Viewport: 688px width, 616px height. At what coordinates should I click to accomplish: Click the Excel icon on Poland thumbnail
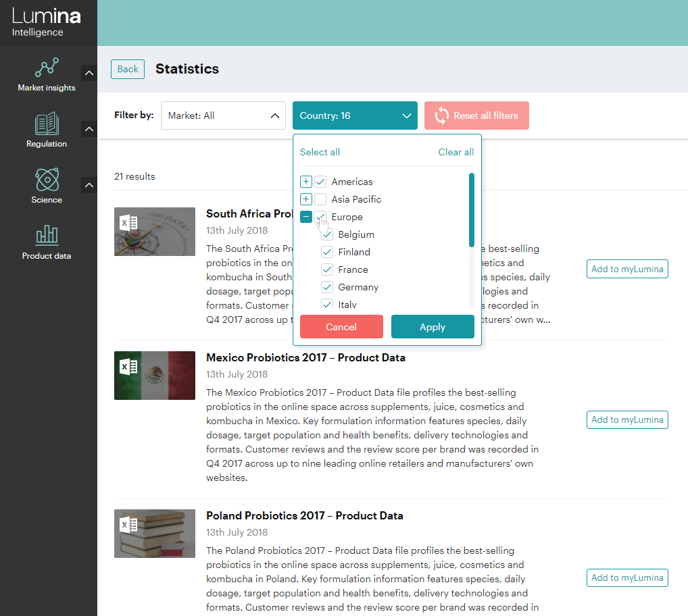point(129,525)
